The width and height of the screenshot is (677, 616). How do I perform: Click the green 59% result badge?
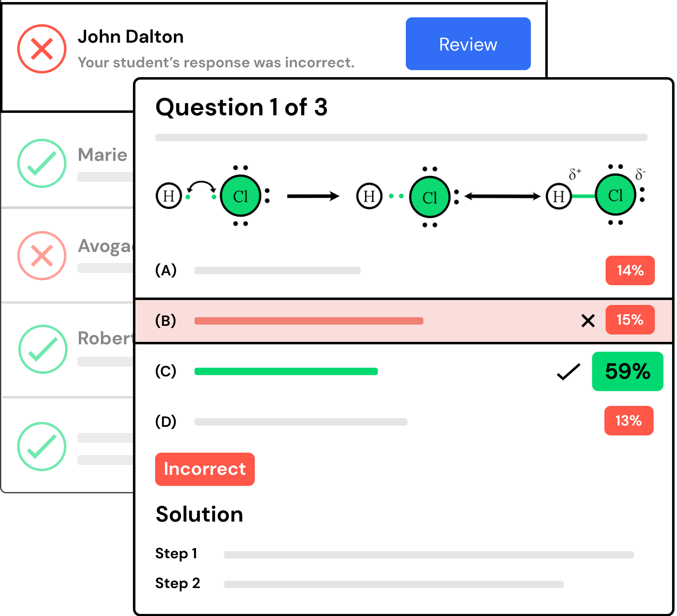pos(627,371)
